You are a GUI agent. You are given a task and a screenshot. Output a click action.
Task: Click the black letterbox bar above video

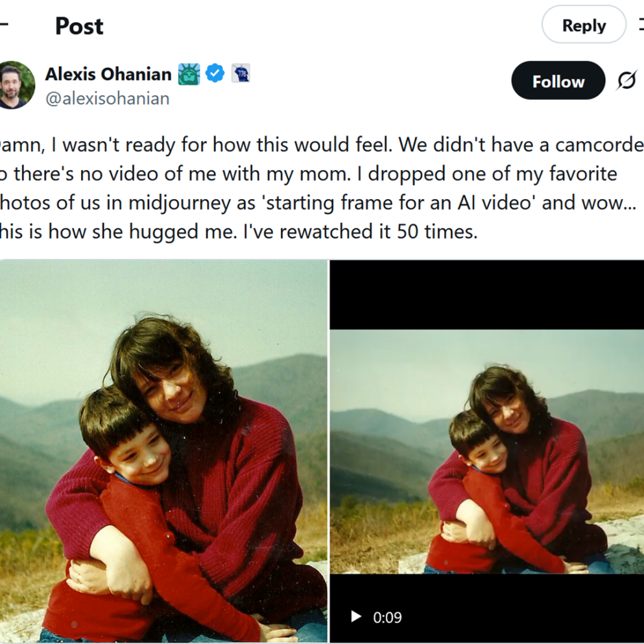pos(486,295)
